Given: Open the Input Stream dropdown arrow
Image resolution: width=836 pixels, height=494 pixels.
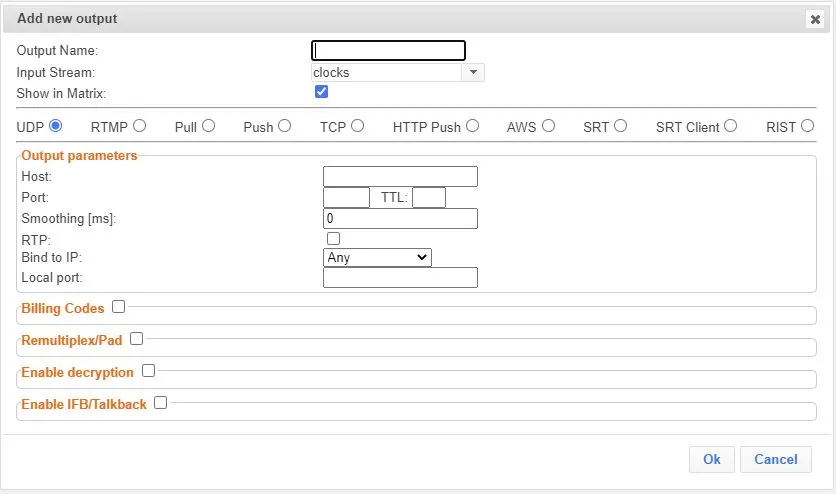Looking at the screenshot, I should coord(473,72).
